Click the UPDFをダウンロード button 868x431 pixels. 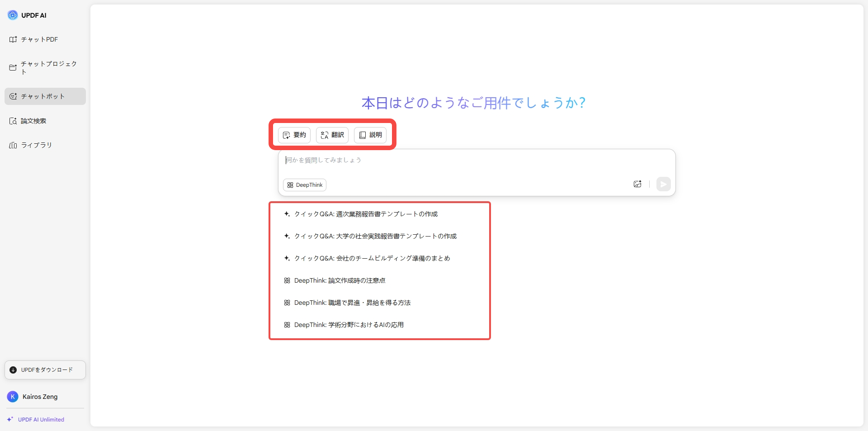click(x=45, y=370)
